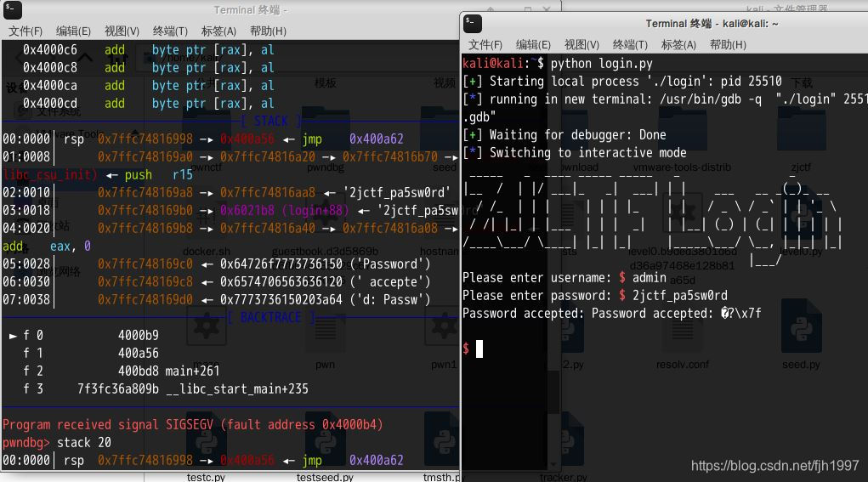This screenshot has height=482, width=868.
Task: Open 视图(V) menu in left terminal
Action: click(122, 31)
